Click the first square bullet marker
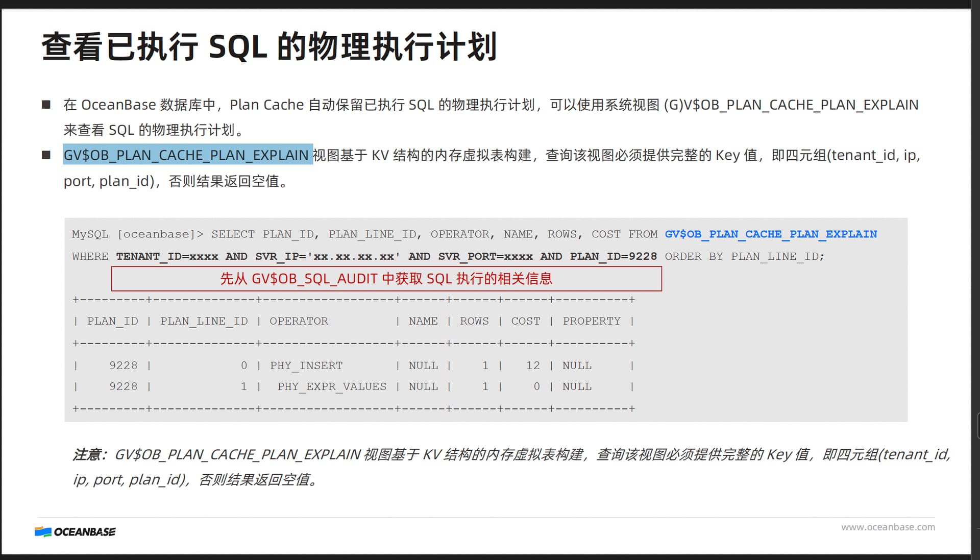 [x=46, y=105]
